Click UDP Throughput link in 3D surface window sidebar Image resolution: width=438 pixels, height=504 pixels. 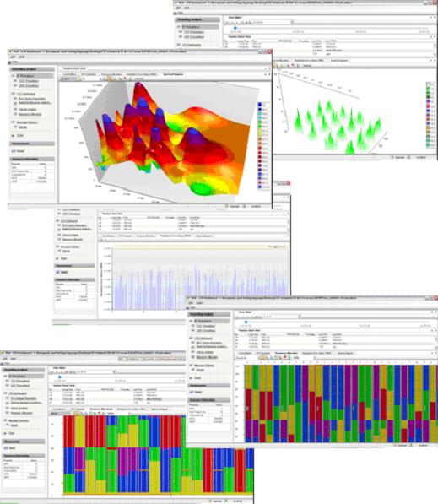29,86
